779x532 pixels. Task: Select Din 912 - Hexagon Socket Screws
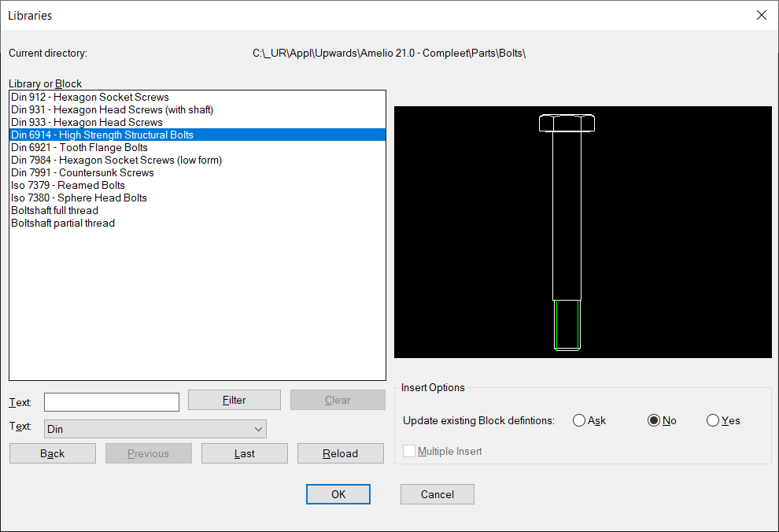pos(198,98)
